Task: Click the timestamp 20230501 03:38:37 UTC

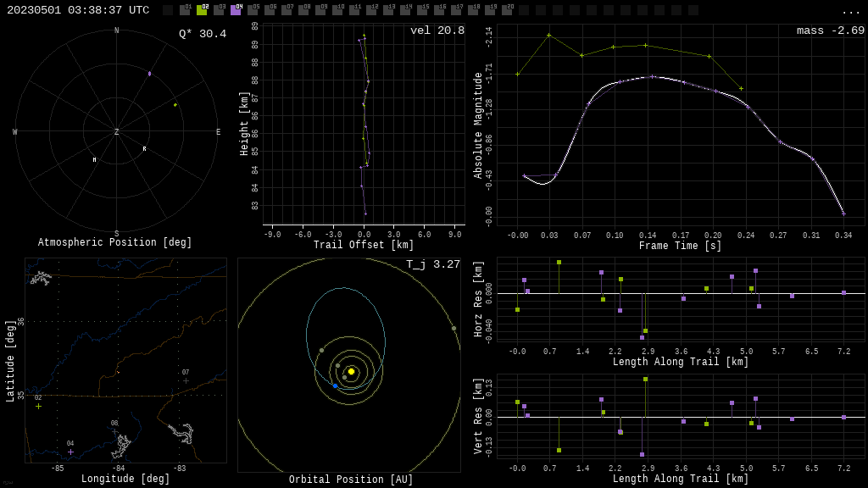Action: [x=78, y=10]
